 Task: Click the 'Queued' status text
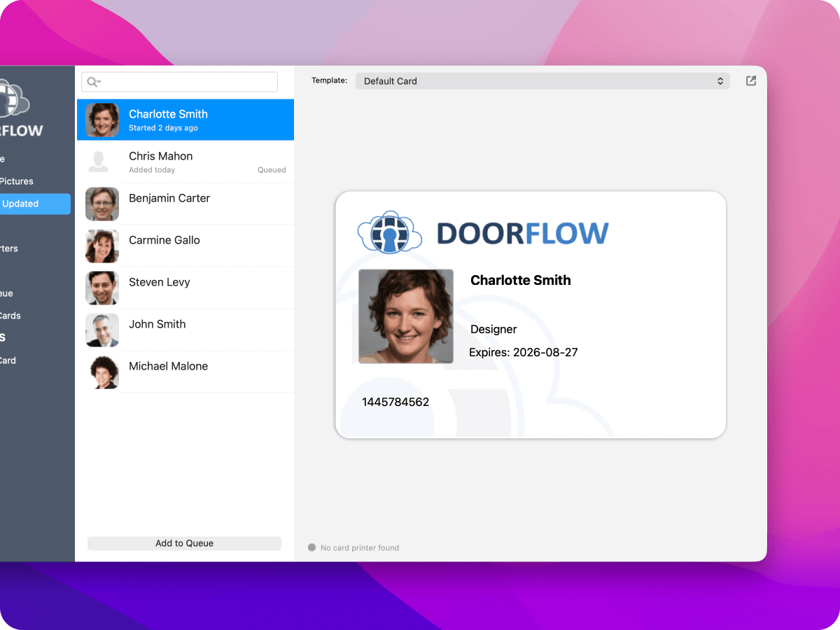pyautogui.click(x=272, y=170)
